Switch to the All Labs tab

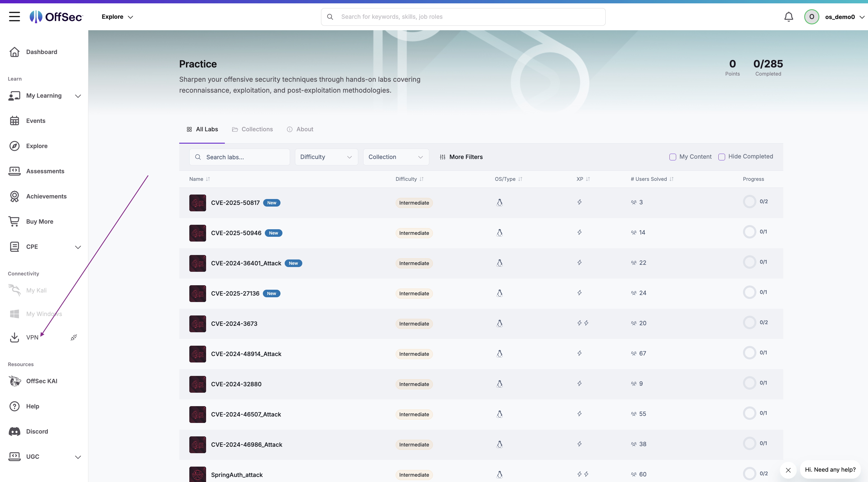[x=202, y=130]
